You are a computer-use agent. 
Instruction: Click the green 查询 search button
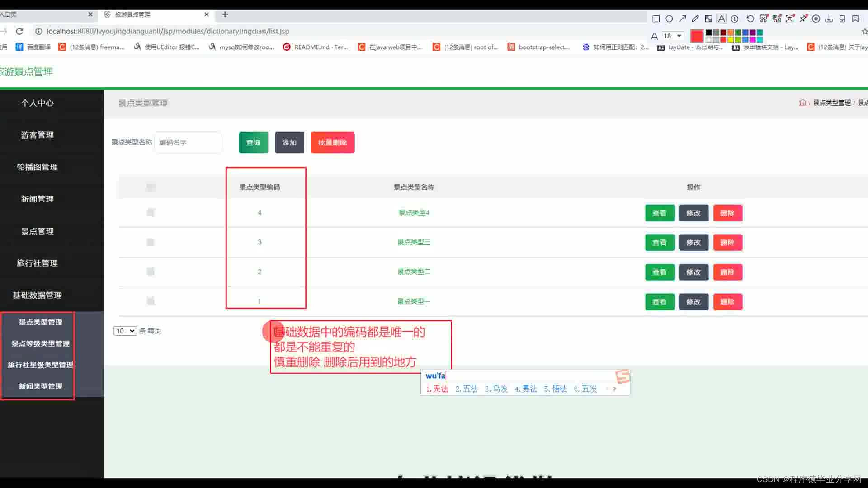(253, 142)
